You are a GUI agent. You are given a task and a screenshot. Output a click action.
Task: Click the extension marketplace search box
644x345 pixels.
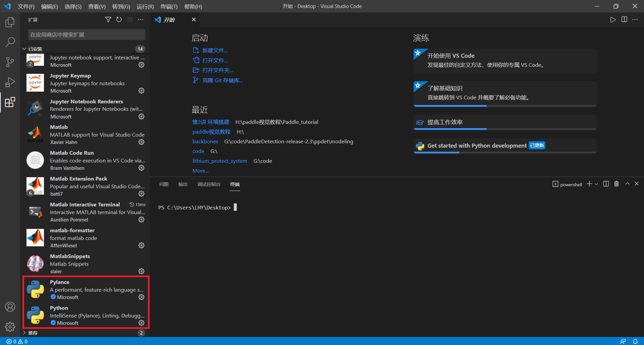pos(87,35)
